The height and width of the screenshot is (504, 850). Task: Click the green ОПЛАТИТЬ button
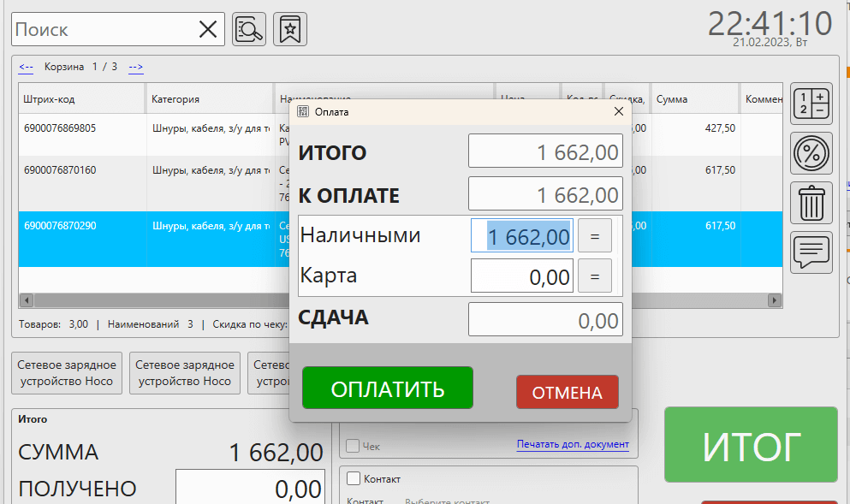pos(387,388)
